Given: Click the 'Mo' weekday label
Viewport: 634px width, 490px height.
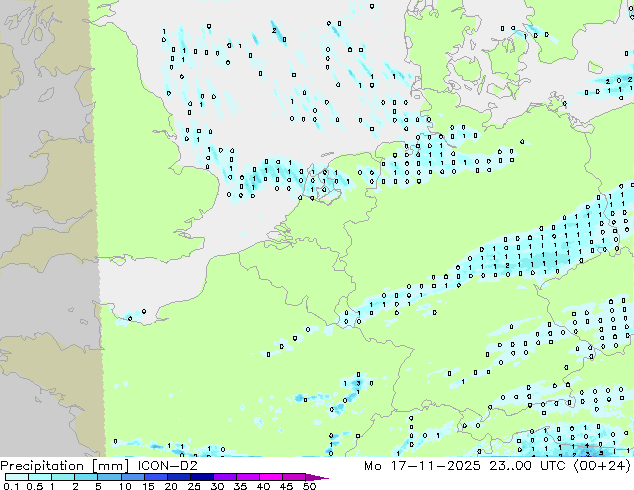Looking at the screenshot, I should [372, 466].
